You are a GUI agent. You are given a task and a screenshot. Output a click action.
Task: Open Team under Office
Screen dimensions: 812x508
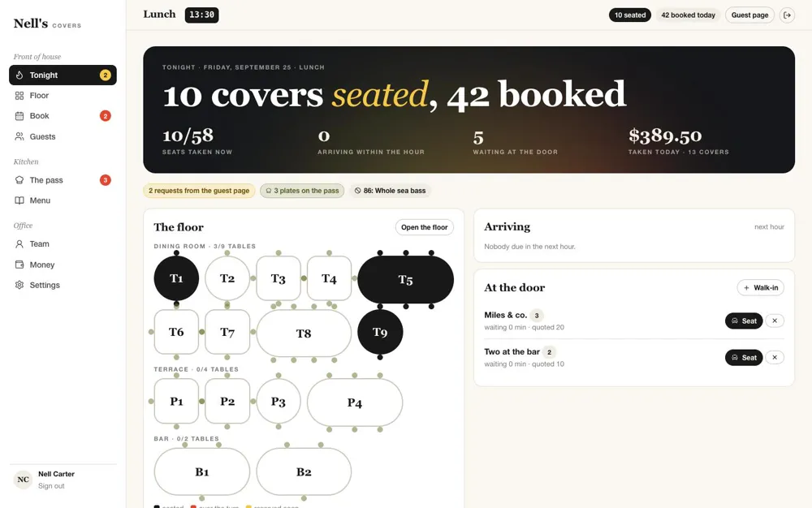point(63,244)
